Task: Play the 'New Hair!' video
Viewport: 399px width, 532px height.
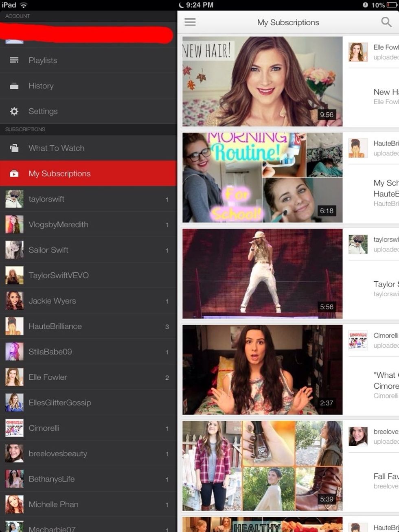Action: tap(262, 81)
